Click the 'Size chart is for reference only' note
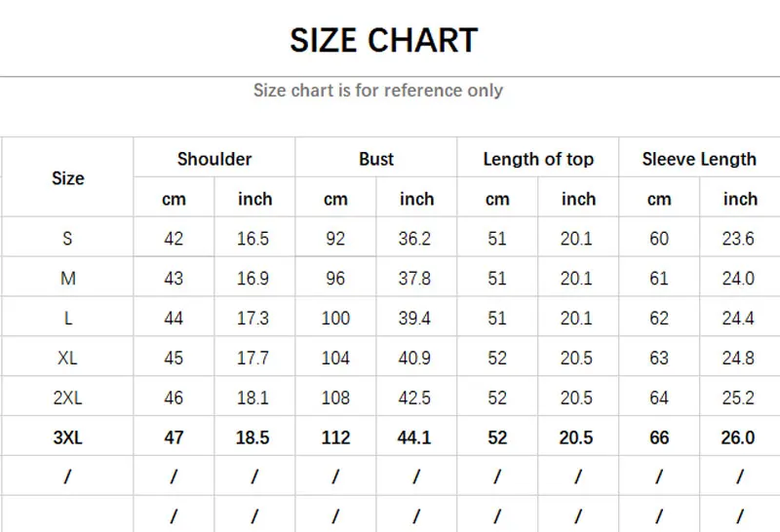 click(x=378, y=91)
